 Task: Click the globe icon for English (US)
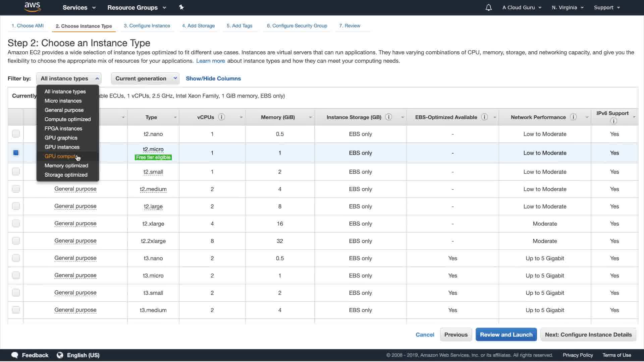point(60,355)
